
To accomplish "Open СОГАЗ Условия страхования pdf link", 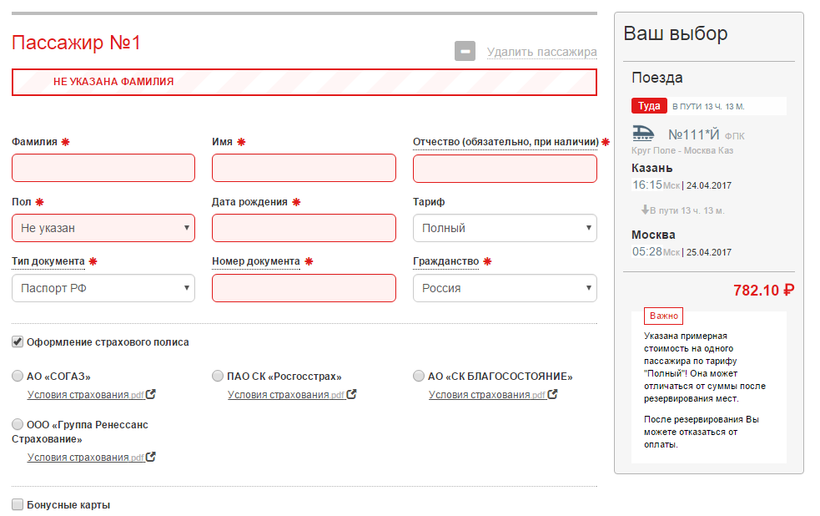I will pos(86,395).
